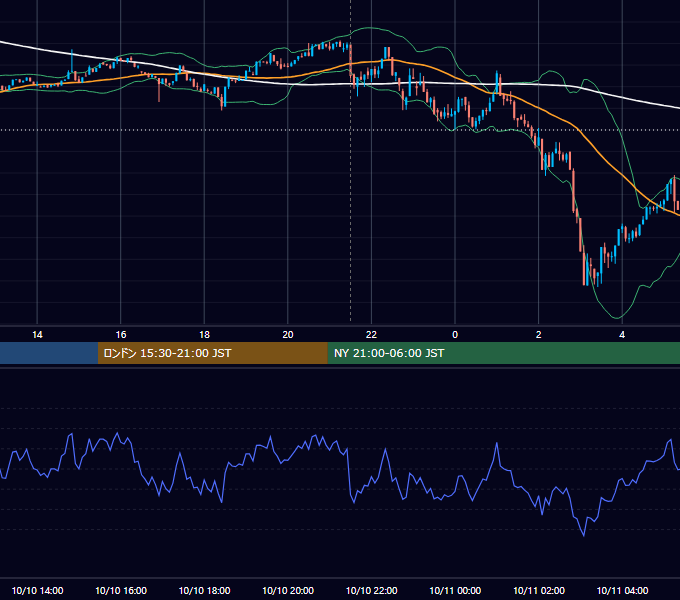
Task: Click the 10/10 16:00 date label
Action: [121, 590]
